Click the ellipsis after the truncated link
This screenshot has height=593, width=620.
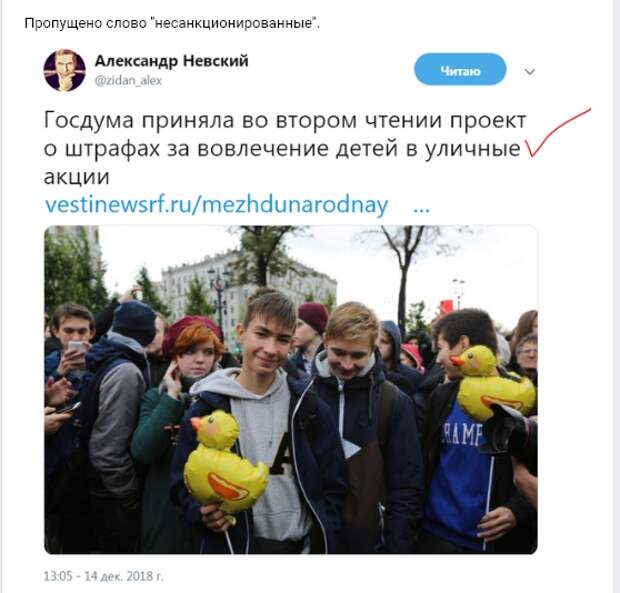pos(421,210)
